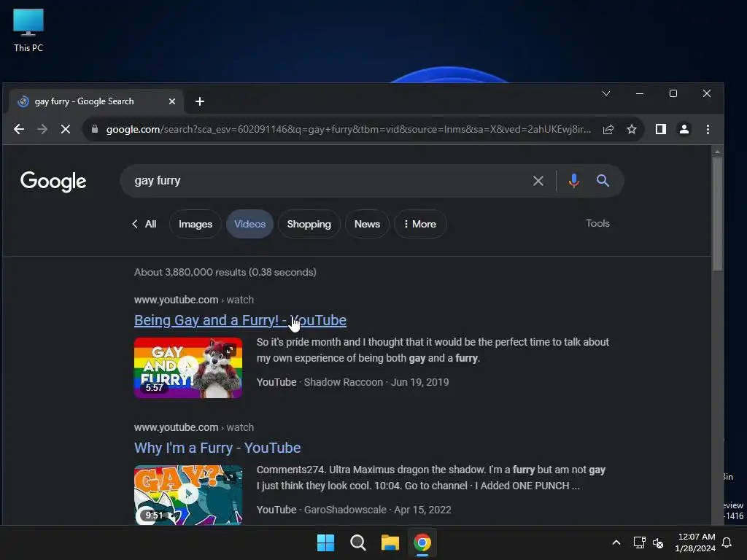Submit search with magnifying glass icon
Screen dimensions: 747x560
pyautogui.click(x=603, y=181)
